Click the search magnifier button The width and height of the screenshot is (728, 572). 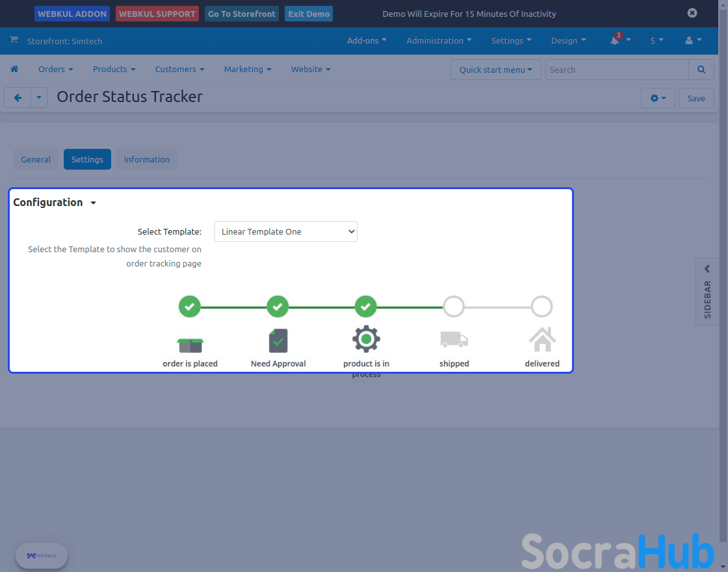[701, 70]
